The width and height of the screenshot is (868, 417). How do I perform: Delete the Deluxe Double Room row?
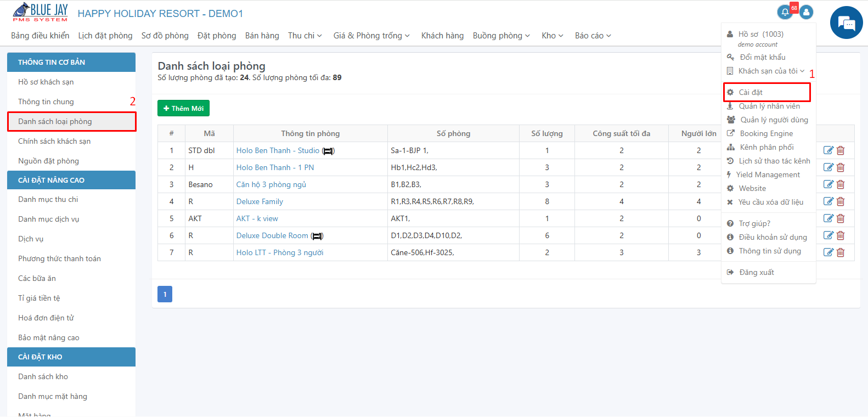841,235
